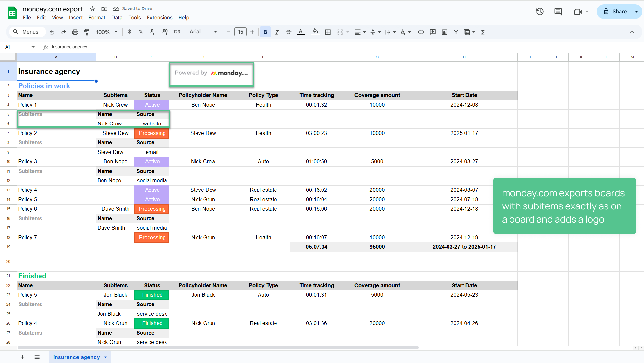Viewport: 644px width, 363px height.
Task: Open the View menu
Action: 57,18
